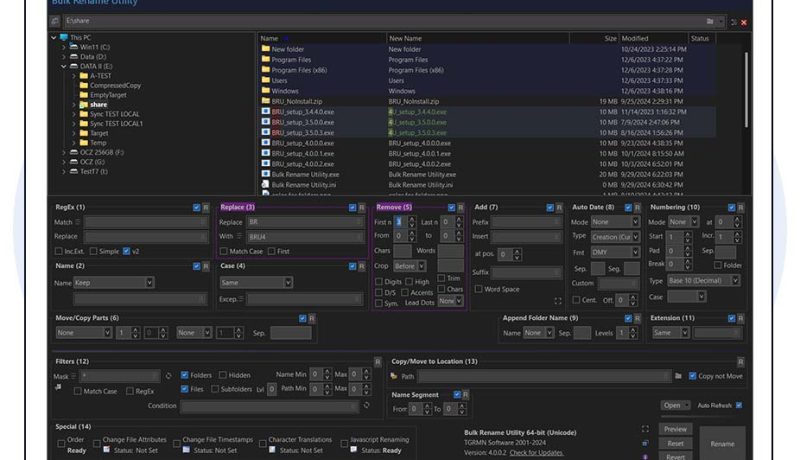Reset the Numbering (10) panel with R

pyautogui.click(x=740, y=208)
